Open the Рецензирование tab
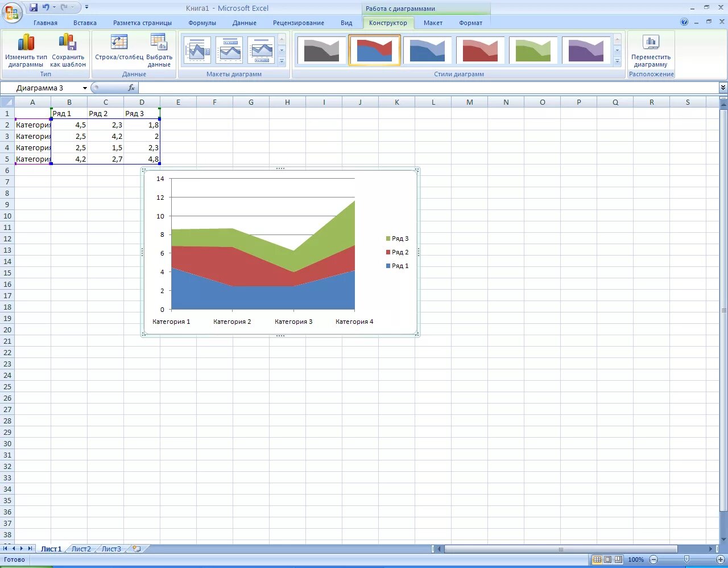Image resolution: width=728 pixels, height=568 pixels. tap(298, 23)
